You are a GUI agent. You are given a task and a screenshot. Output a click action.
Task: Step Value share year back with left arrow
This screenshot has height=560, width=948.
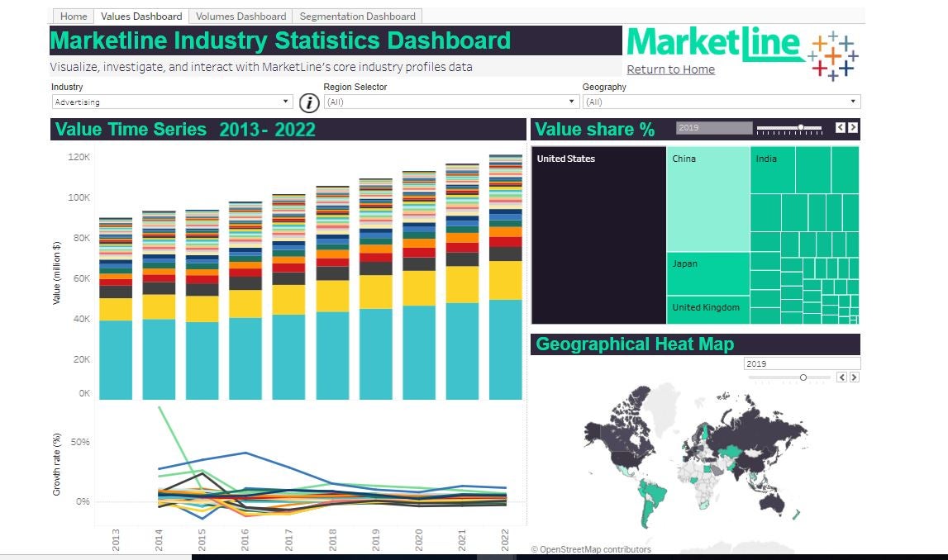pyautogui.click(x=841, y=127)
